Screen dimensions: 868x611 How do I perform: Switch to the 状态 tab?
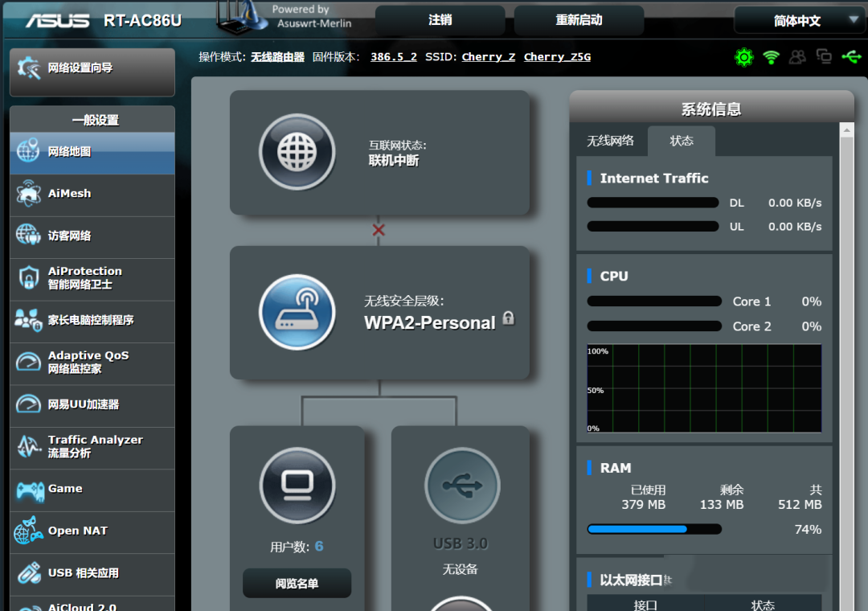tap(682, 141)
